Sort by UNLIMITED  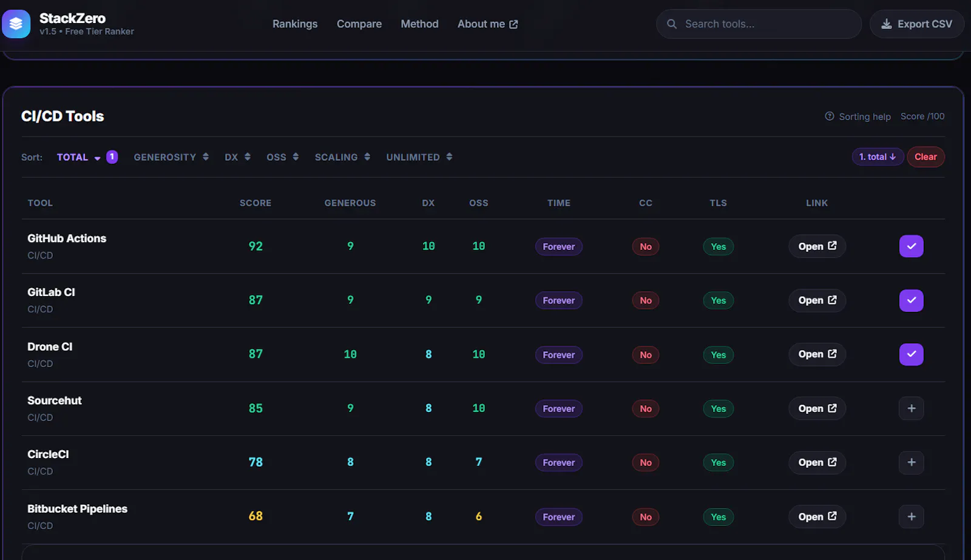tap(419, 157)
